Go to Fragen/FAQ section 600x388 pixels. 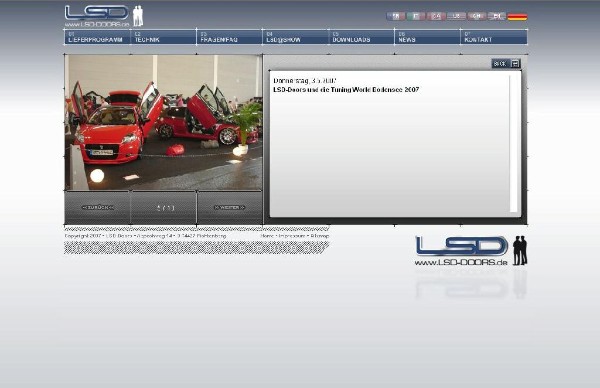[x=229, y=37]
